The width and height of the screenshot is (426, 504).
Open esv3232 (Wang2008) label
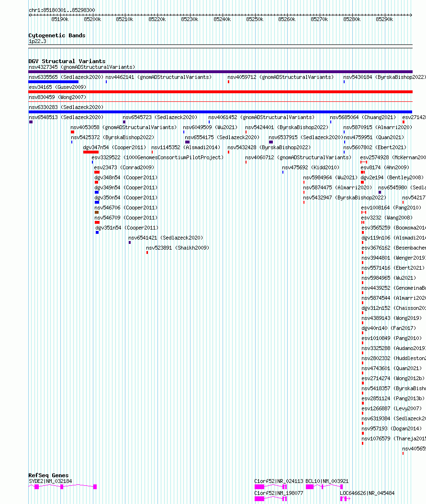(387, 218)
